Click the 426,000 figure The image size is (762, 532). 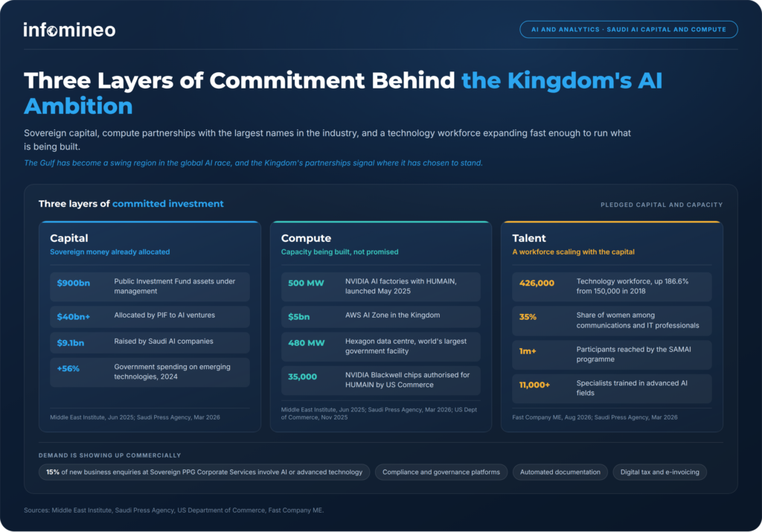pos(537,283)
